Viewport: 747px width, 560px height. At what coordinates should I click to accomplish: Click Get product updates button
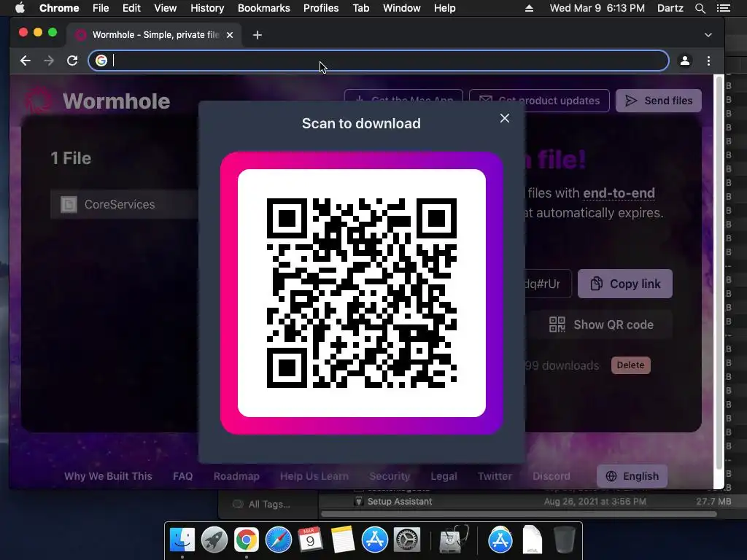pyautogui.click(x=539, y=101)
